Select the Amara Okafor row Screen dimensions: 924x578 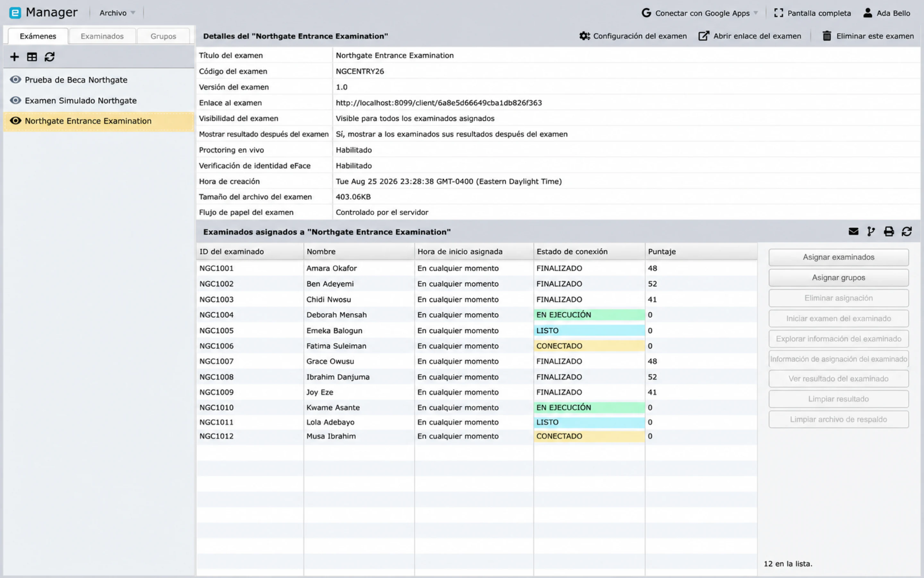click(476, 268)
